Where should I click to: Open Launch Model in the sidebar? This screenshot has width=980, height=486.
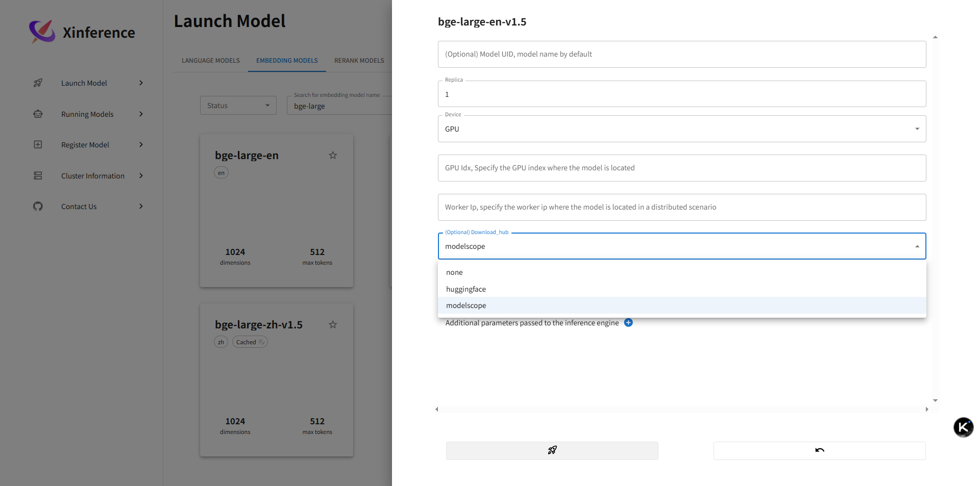[84, 83]
